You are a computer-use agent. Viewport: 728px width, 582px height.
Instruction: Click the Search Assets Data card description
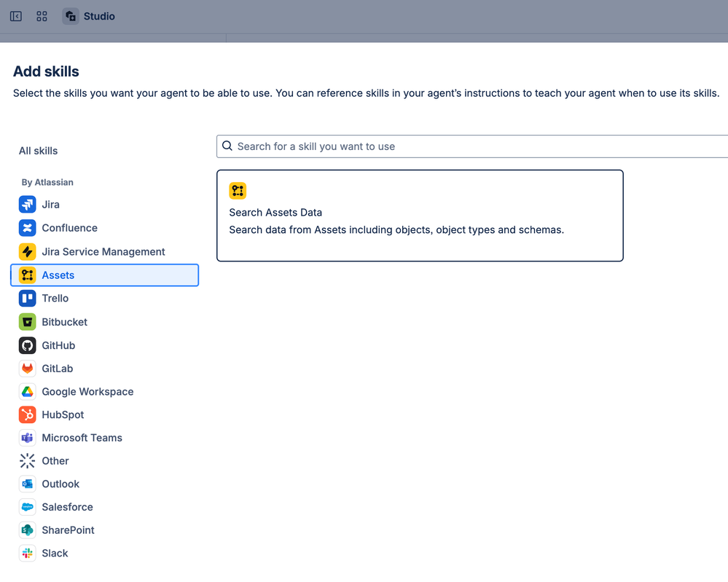(396, 229)
